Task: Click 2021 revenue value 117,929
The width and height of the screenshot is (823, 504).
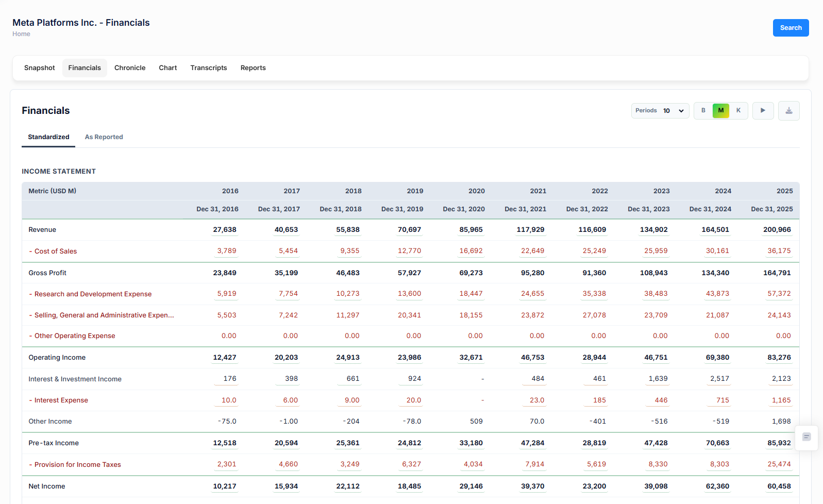Action: pos(530,230)
